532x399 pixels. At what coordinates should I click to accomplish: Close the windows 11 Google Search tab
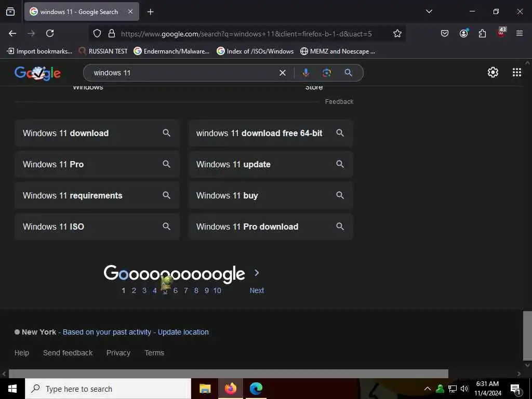[x=130, y=11]
